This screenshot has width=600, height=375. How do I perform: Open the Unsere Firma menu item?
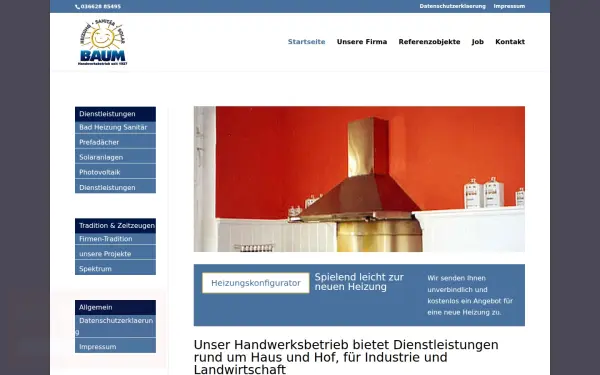(x=362, y=42)
